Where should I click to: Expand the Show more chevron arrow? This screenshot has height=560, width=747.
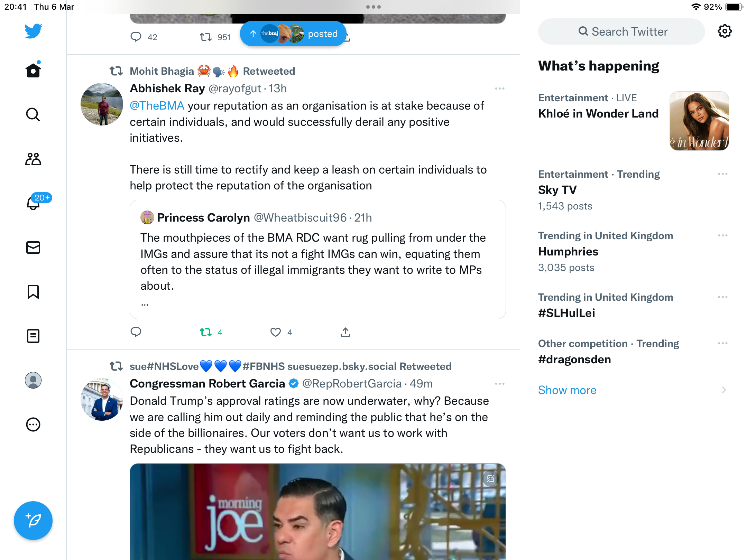(x=724, y=390)
